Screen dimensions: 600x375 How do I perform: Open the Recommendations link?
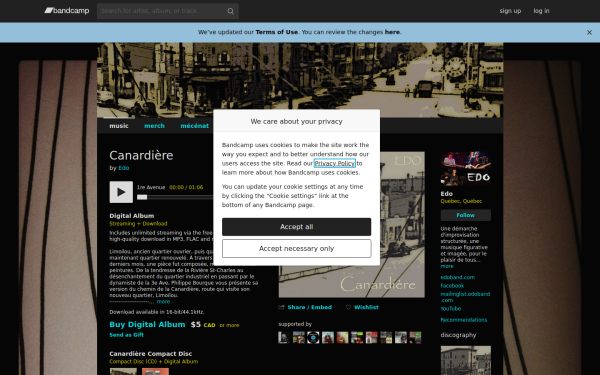(463, 320)
